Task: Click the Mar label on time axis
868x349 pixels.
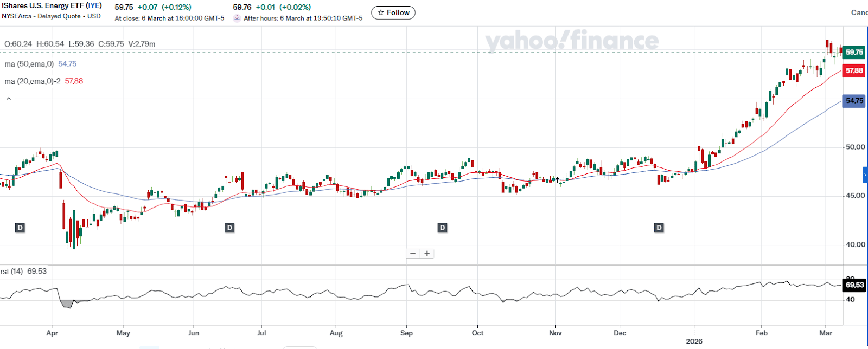Action: (x=826, y=333)
